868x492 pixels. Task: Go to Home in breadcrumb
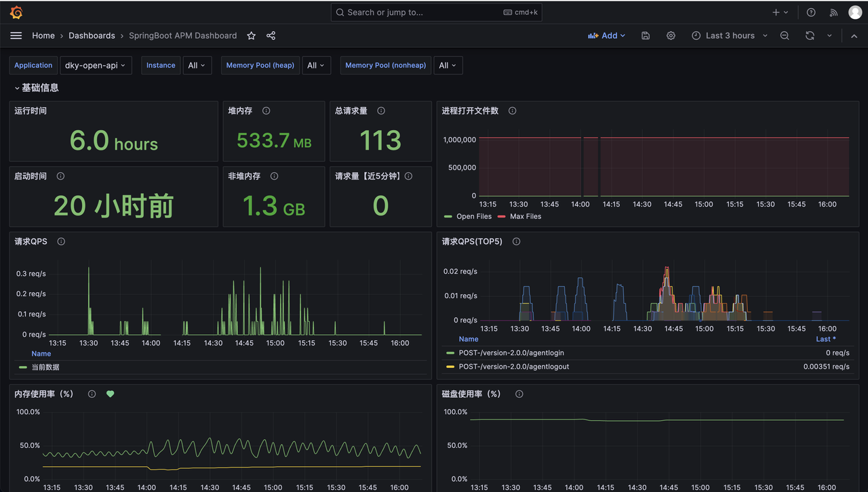point(43,36)
